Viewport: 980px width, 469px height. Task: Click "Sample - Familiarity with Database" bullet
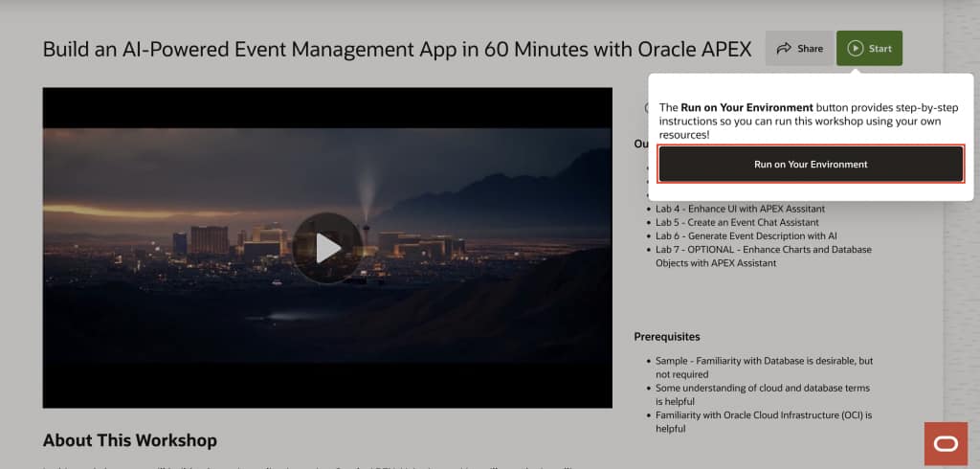[x=764, y=368]
